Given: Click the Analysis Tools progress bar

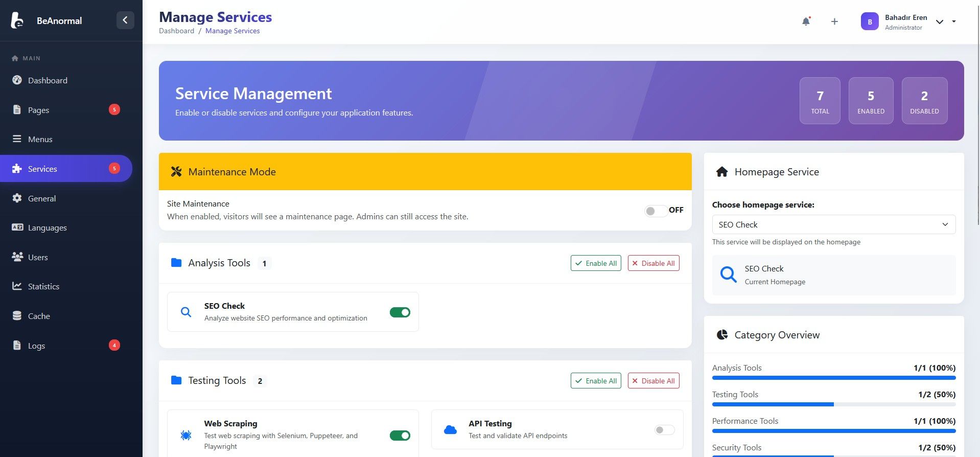Looking at the screenshot, I should coord(834,378).
